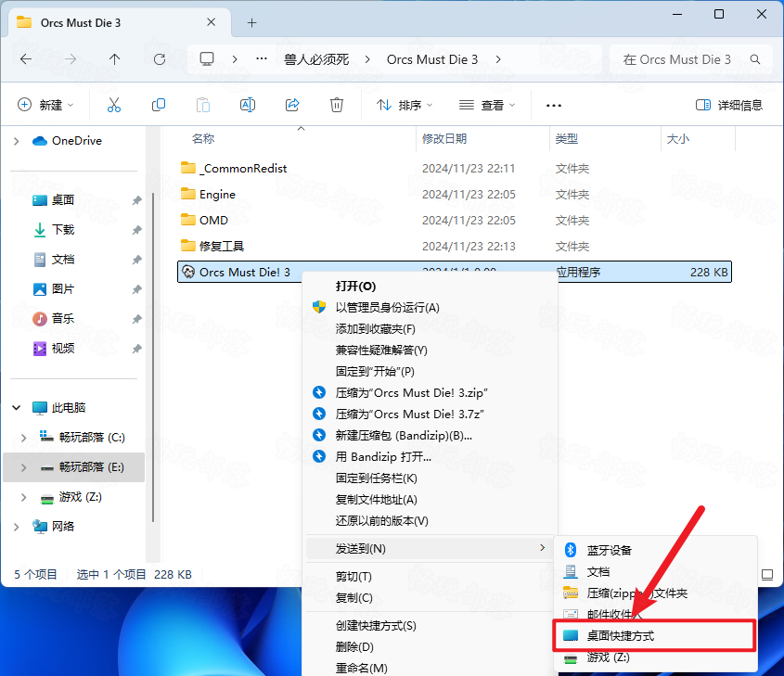784x676 pixels.
Task: Choose 以管理员身份运行(A) from context menu
Action: click(431, 307)
